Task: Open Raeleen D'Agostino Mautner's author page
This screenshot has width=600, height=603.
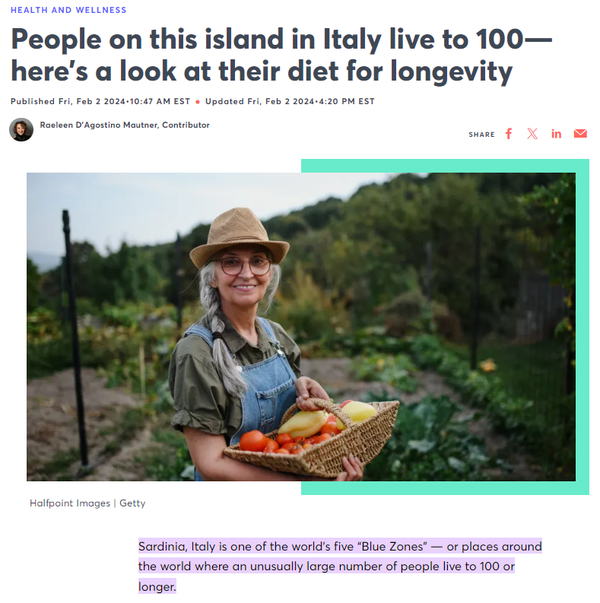Action: [99, 125]
